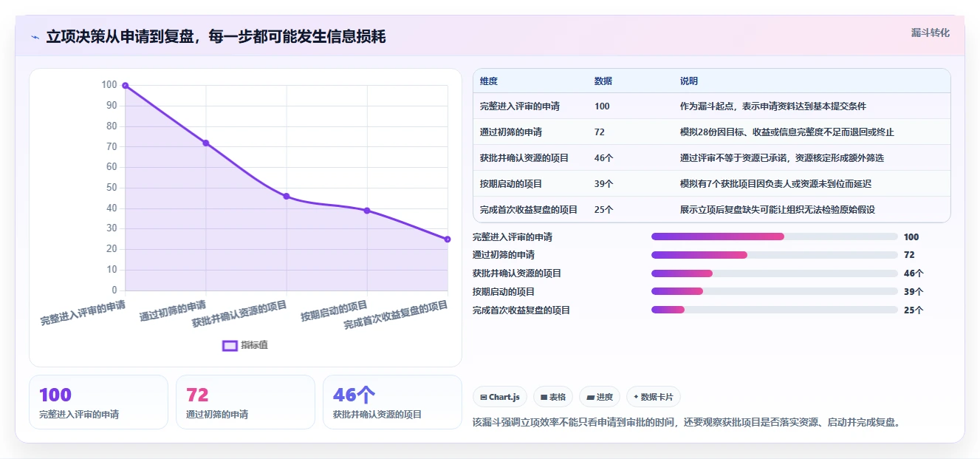Select the Chart.js chip
Image resolution: width=980 pixels, height=459 pixels.
(500, 397)
